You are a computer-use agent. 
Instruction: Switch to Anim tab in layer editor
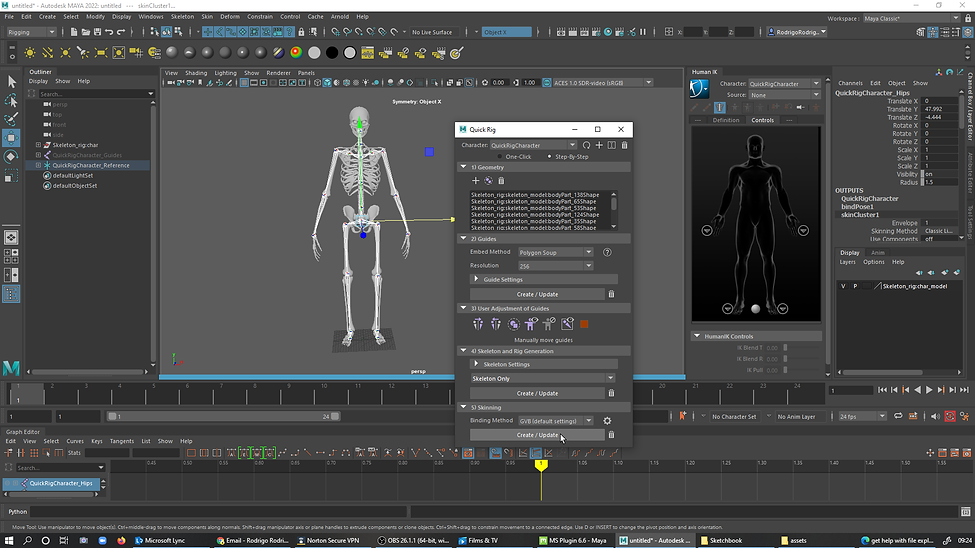[x=877, y=253]
